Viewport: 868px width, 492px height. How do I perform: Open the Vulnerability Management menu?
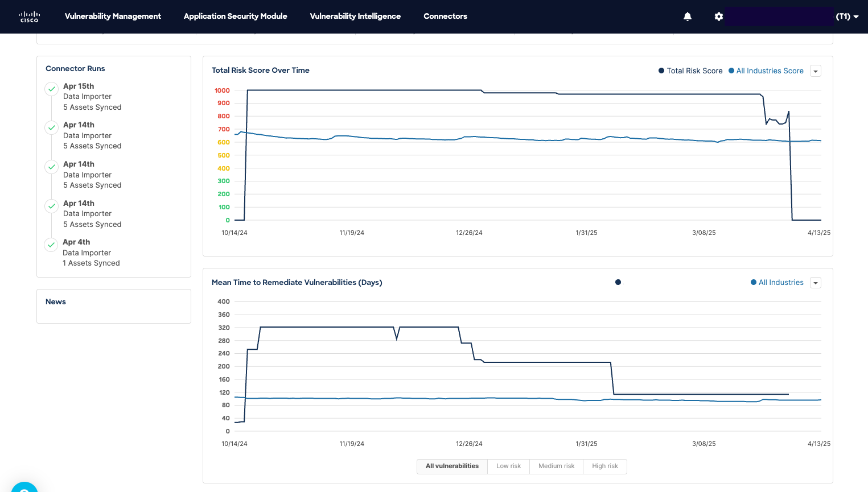113,16
